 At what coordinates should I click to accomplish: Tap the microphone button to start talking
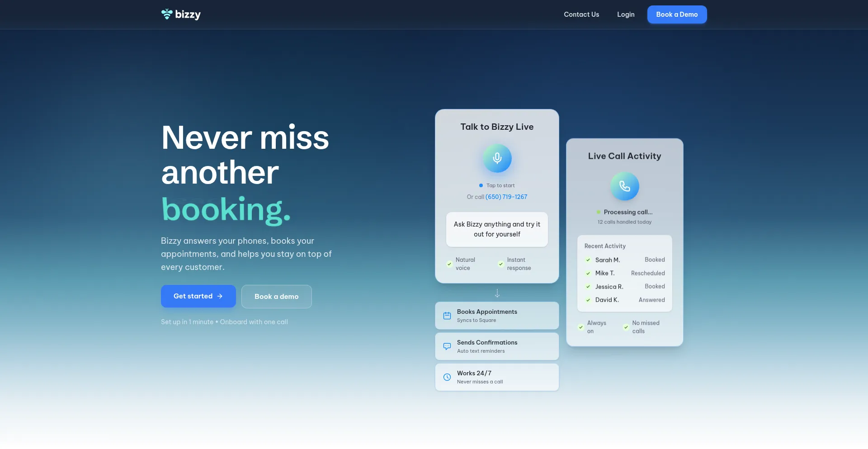(497, 158)
